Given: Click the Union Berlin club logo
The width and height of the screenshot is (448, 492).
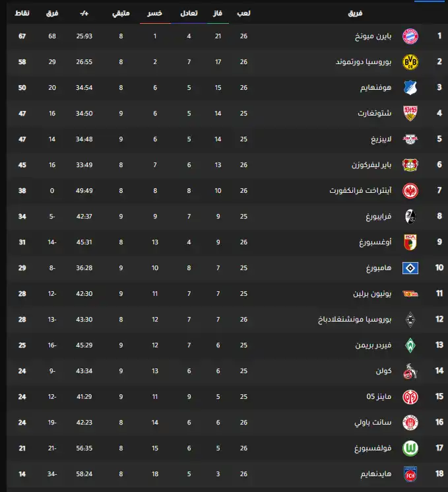Looking at the screenshot, I should [410, 294].
